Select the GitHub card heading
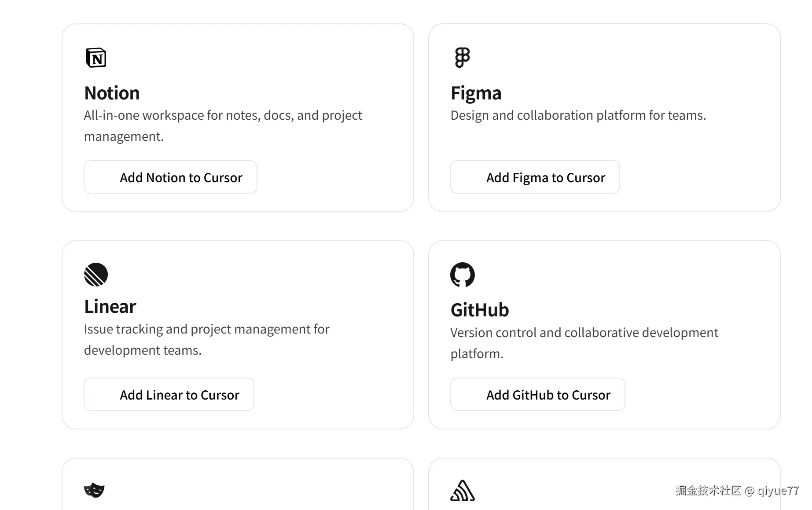Viewport: 812px width, 510px height. [480, 310]
